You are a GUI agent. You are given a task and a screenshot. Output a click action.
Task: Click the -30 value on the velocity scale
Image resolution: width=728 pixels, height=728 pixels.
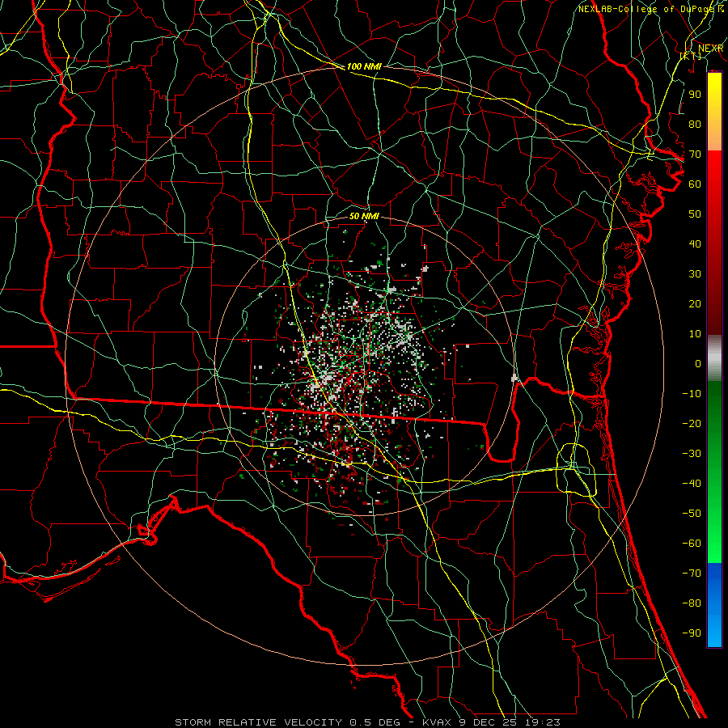pyautogui.click(x=692, y=454)
